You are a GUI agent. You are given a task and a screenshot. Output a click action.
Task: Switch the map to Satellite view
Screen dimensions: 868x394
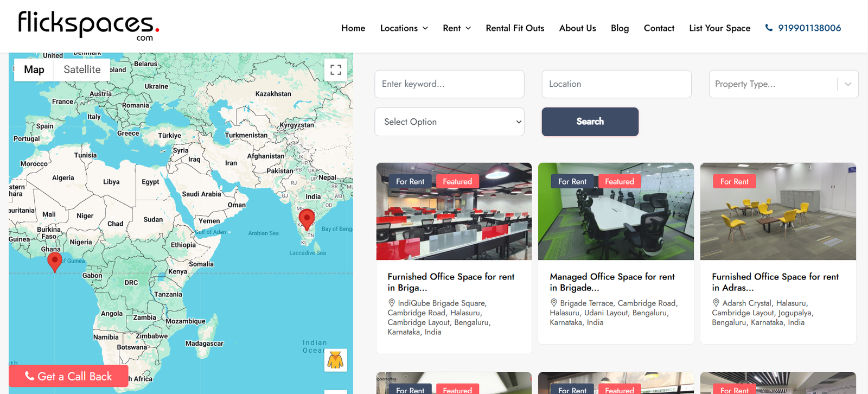[82, 69]
